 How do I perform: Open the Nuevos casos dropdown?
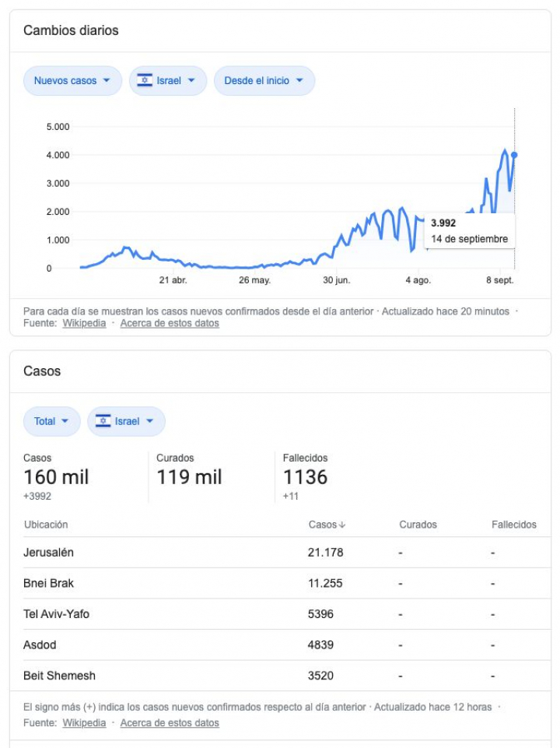(72, 81)
